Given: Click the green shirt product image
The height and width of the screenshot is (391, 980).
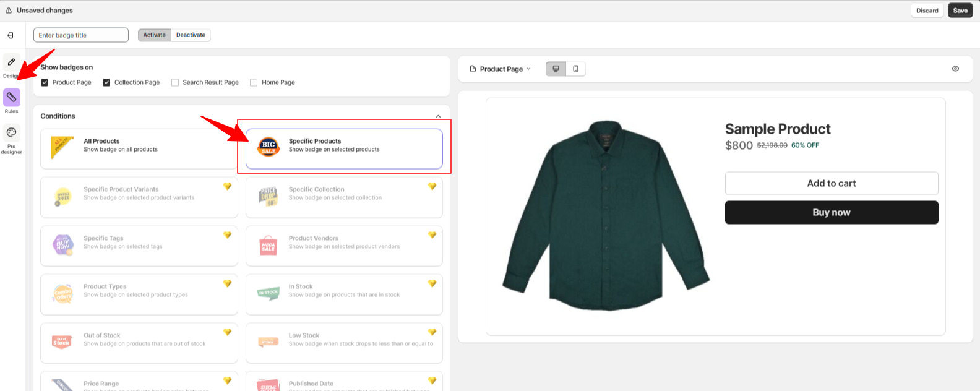Looking at the screenshot, I should click(606, 215).
